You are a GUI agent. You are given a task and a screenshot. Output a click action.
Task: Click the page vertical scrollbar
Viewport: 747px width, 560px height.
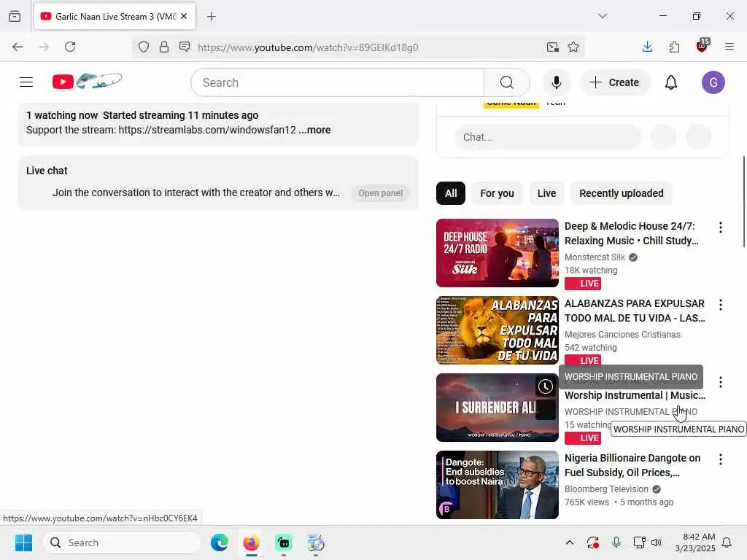point(743,201)
